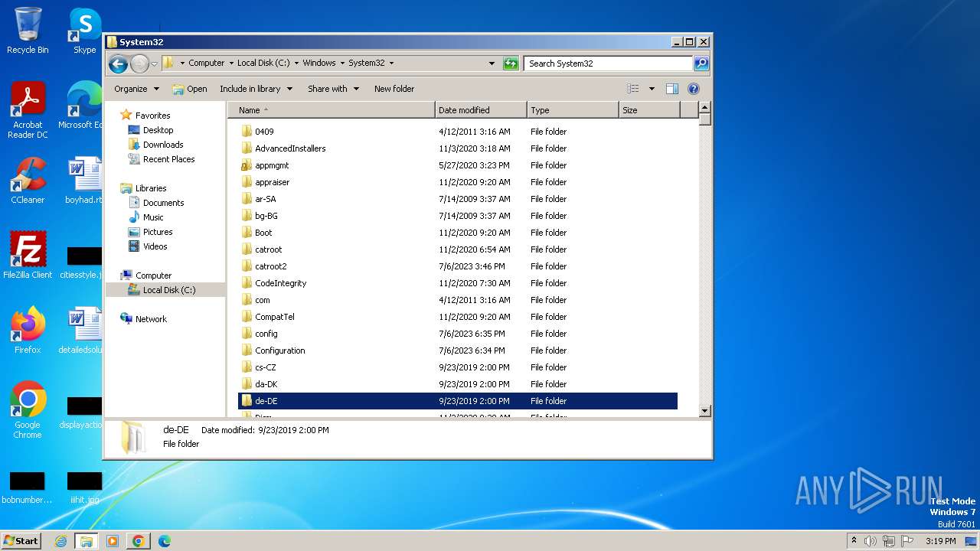Click the Change your view icon
This screenshot has width=980, height=551.
(x=633, y=89)
